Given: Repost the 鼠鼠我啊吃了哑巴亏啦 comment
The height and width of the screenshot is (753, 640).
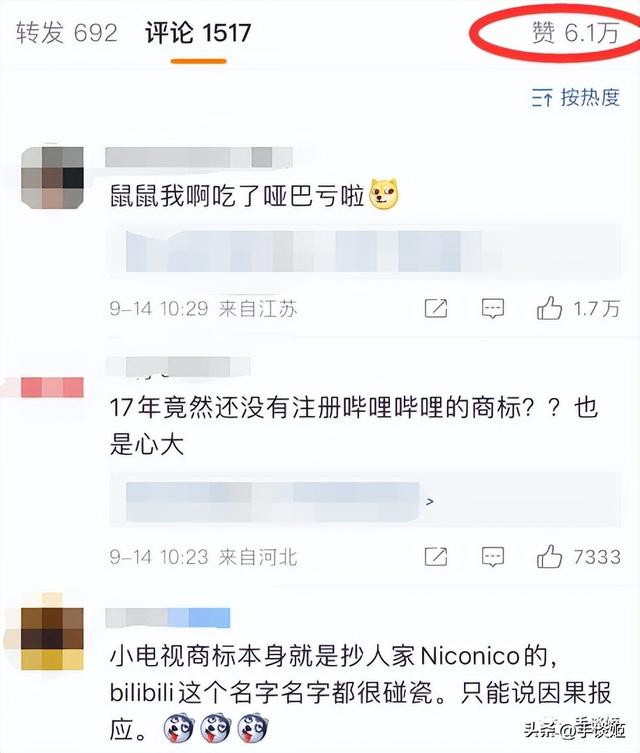Looking at the screenshot, I should [x=436, y=308].
